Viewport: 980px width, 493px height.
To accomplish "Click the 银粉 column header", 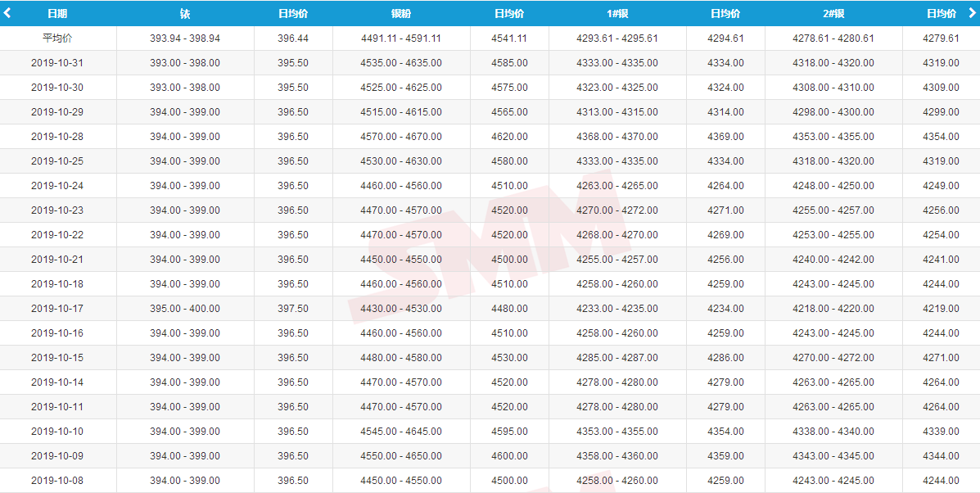I will (401, 14).
